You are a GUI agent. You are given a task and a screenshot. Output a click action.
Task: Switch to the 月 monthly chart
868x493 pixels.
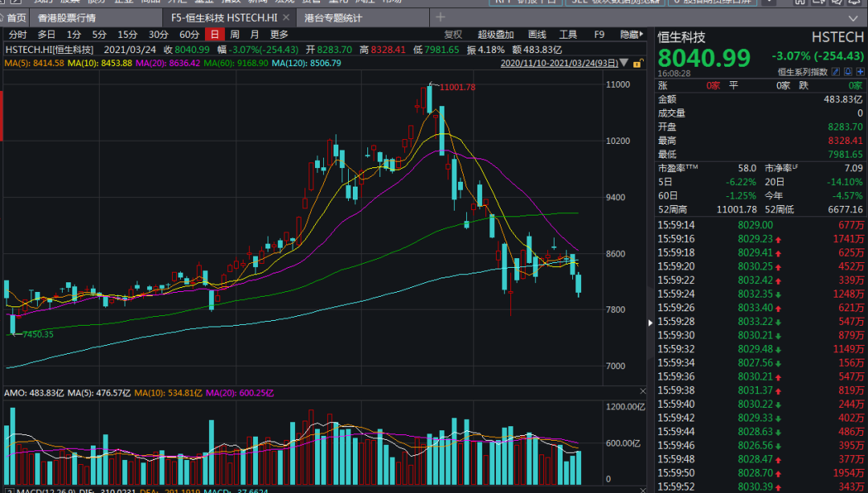[x=254, y=35]
